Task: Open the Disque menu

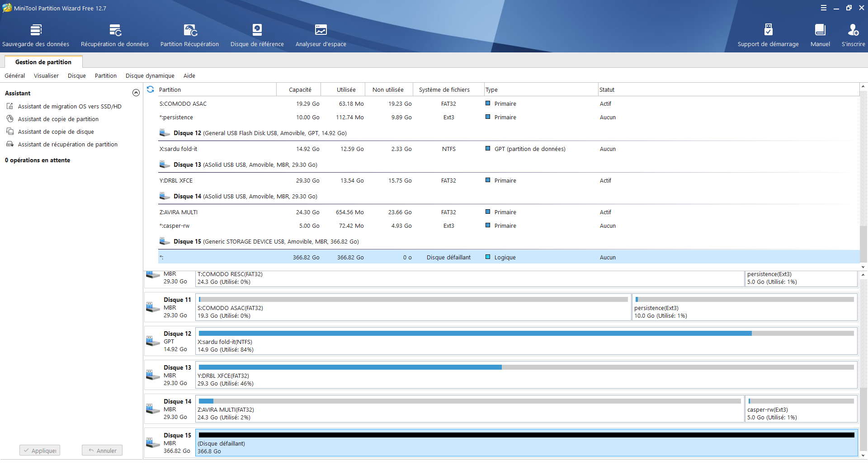Action: click(x=77, y=75)
